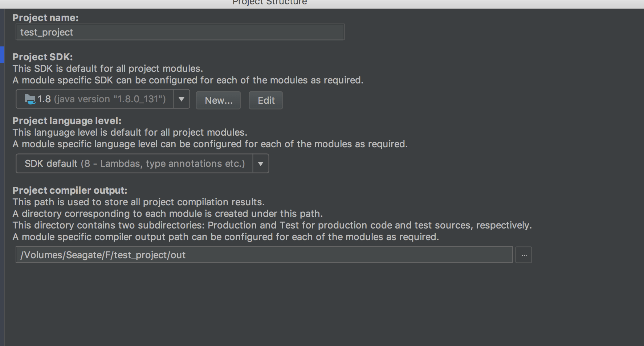Click 'This path is used to store' description line
The height and width of the screenshot is (346, 644).
(138, 202)
